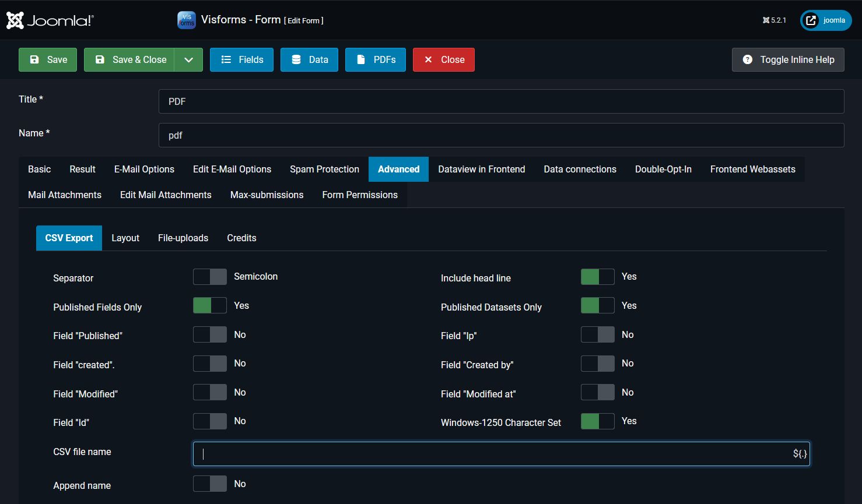Screen dimensions: 862x504
Task: Click the Visforms logo icon
Action: pos(186,20)
